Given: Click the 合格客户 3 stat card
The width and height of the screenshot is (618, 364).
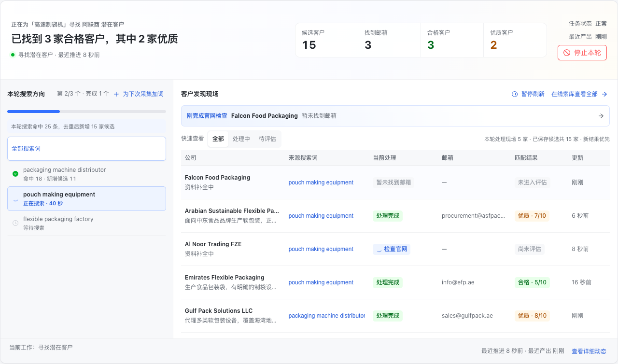Looking at the screenshot, I should click(x=452, y=40).
